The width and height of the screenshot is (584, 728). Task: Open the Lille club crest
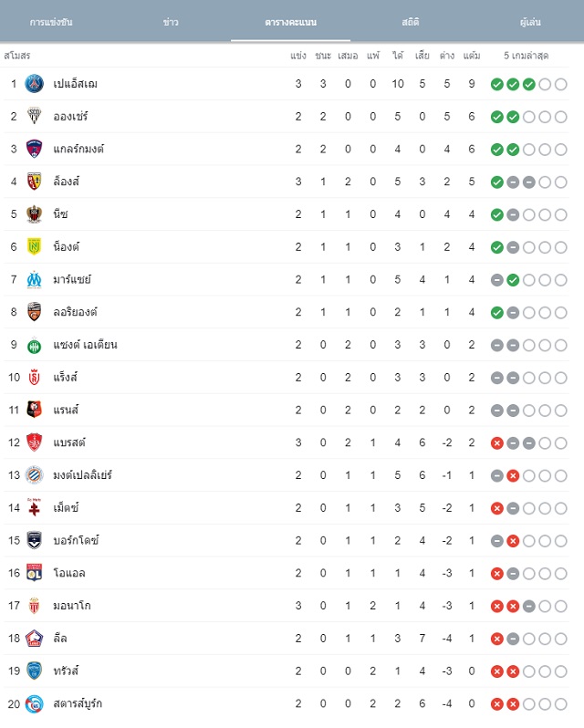tap(34, 639)
